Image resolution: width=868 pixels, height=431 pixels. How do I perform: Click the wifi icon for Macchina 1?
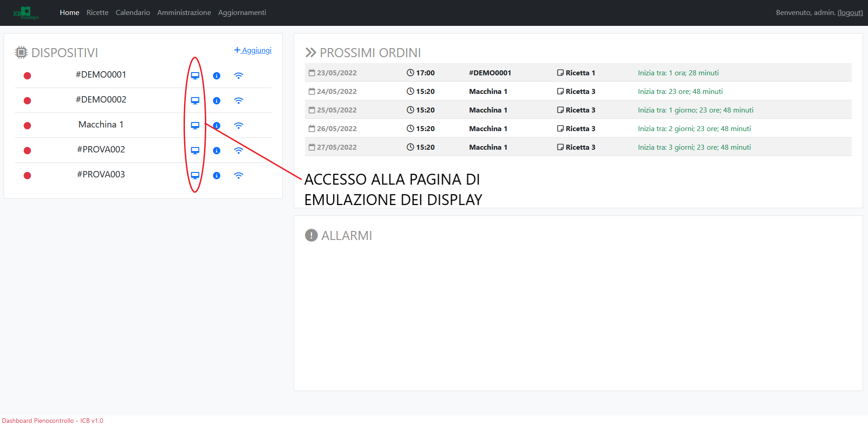(238, 126)
